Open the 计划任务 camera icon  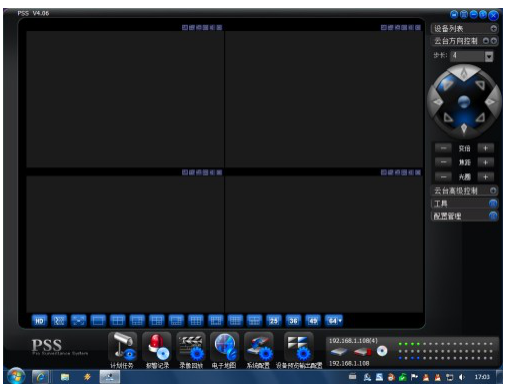coord(122,347)
